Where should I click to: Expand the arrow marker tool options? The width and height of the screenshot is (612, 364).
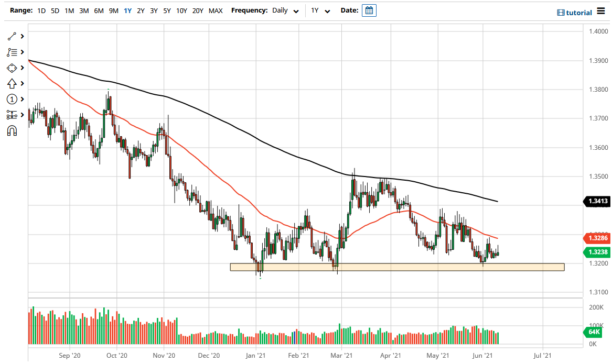coord(22,83)
